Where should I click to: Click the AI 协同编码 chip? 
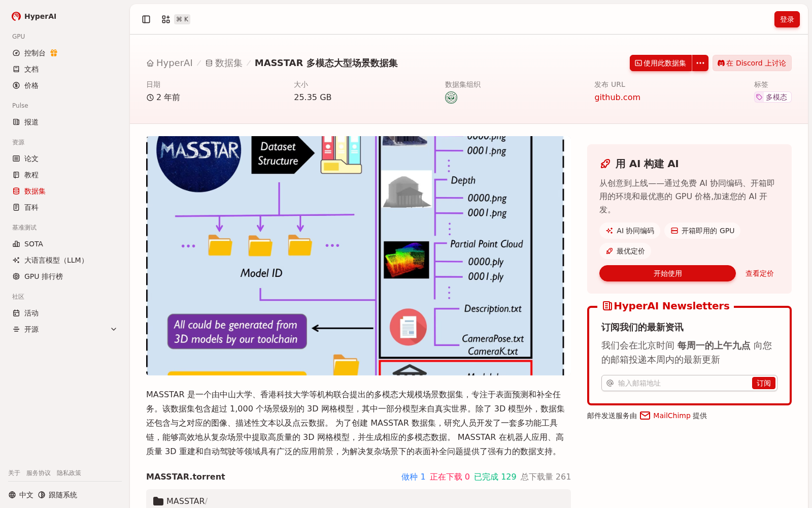(630, 231)
